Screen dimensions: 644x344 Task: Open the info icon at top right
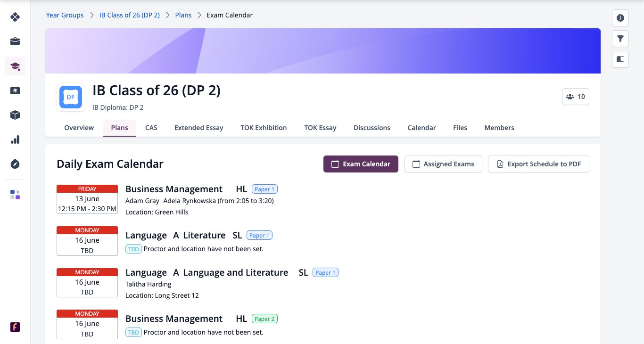click(x=620, y=18)
